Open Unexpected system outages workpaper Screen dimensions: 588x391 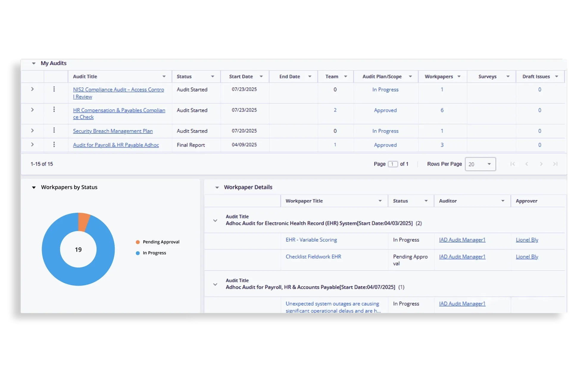pos(333,307)
